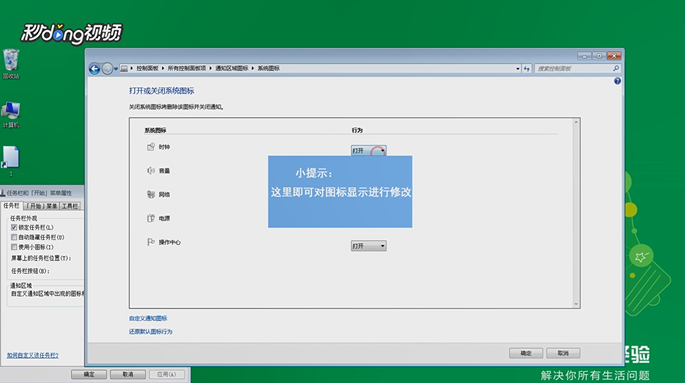Click the 系统图标 column header
Screen dimensions: 685x383
(155, 130)
